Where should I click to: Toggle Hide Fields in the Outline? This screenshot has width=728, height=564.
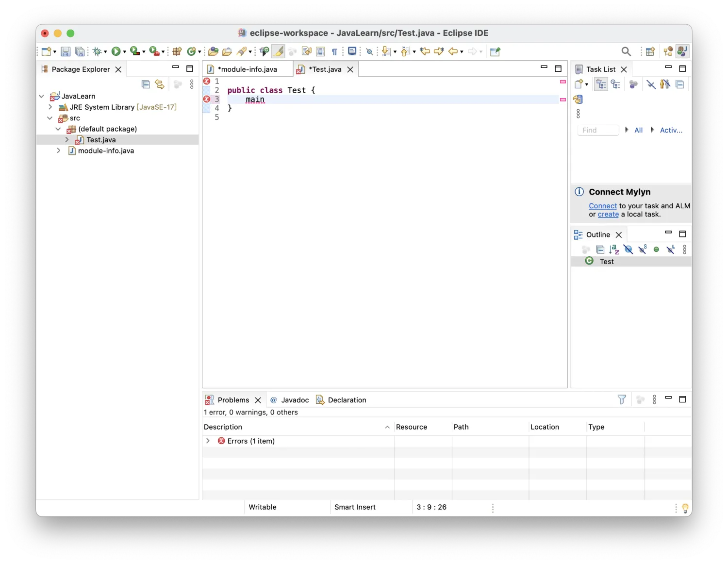pyautogui.click(x=629, y=249)
